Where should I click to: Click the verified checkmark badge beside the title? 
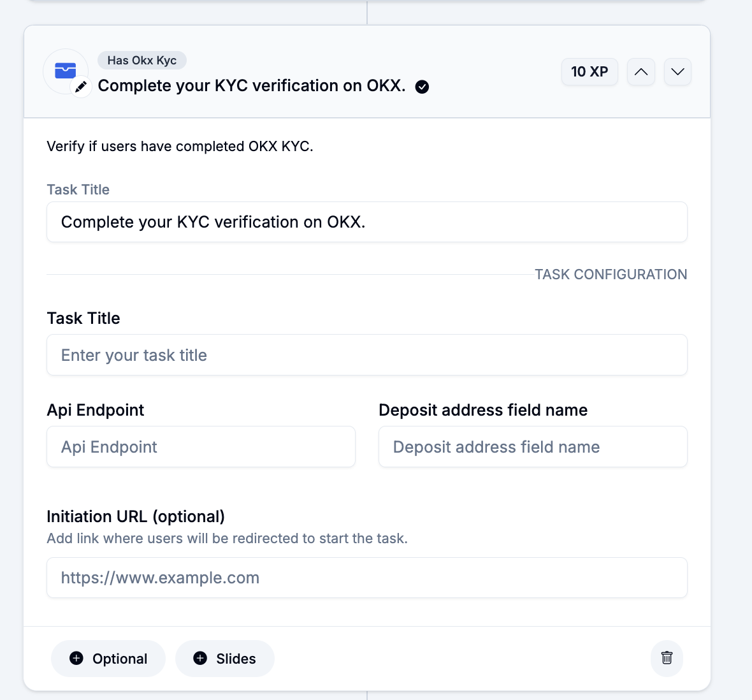(422, 87)
